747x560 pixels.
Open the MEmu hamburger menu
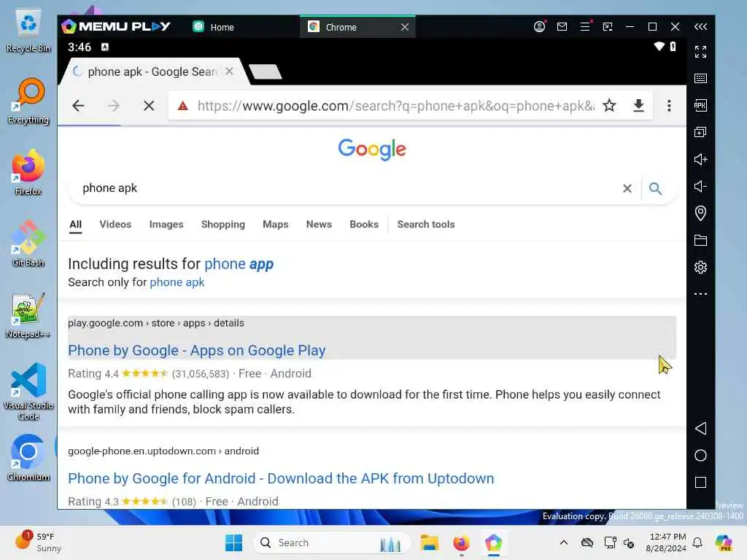coord(585,27)
